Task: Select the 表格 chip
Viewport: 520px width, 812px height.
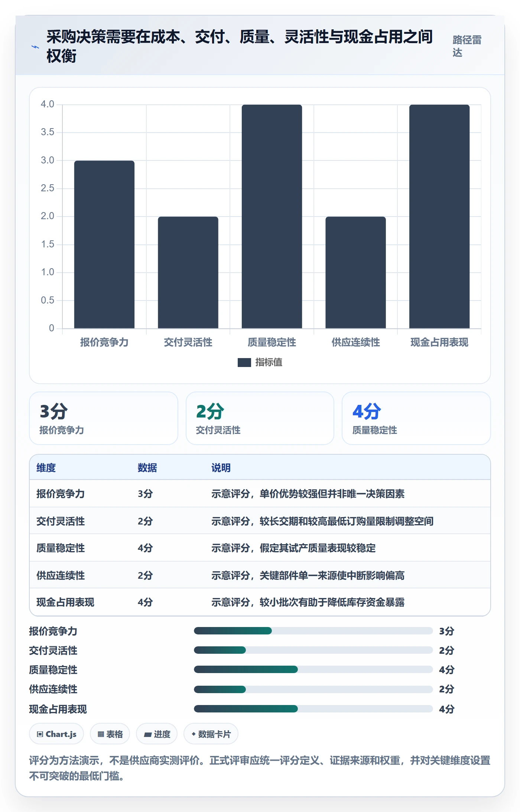Action: coord(110,734)
